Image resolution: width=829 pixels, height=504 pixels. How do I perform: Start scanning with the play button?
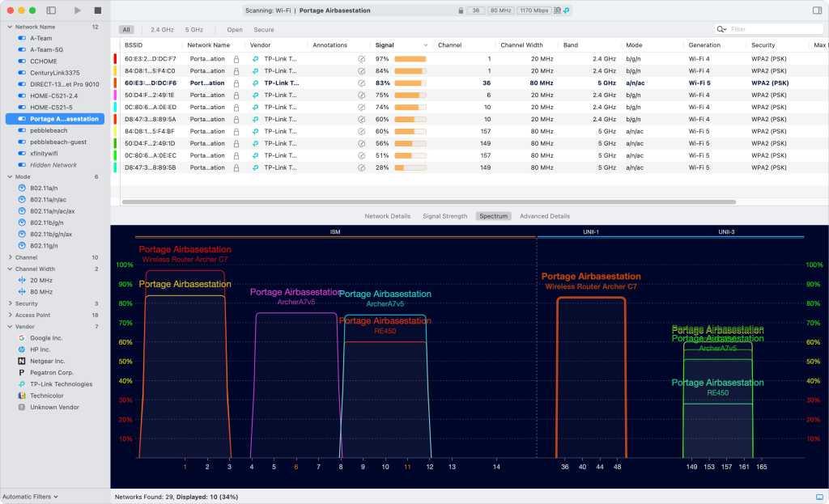click(x=77, y=10)
